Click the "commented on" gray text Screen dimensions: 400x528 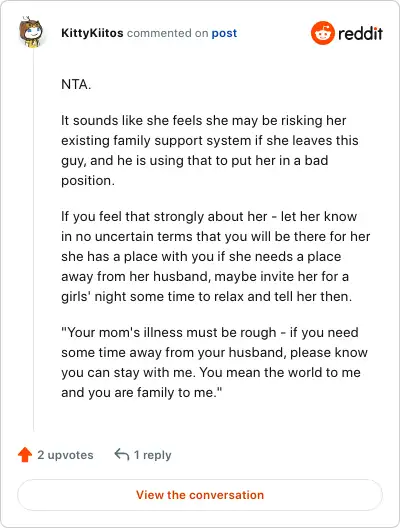click(167, 33)
